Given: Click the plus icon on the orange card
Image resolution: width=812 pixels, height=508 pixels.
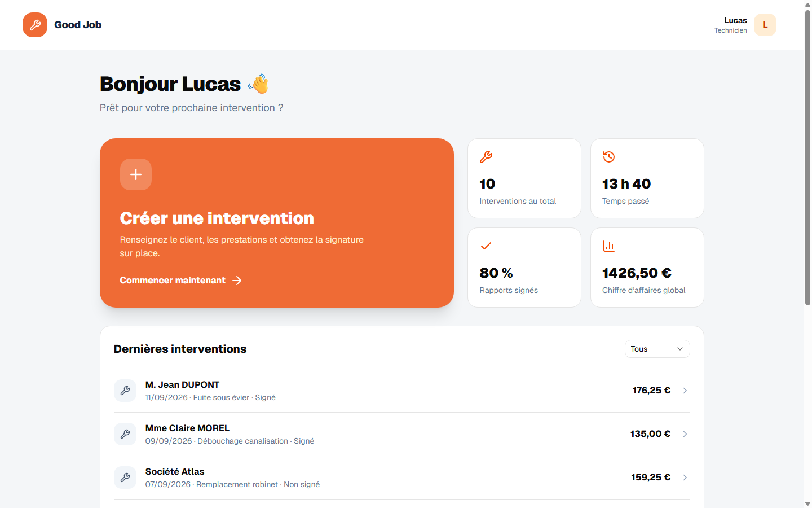Looking at the screenshot, I should 136,174.
